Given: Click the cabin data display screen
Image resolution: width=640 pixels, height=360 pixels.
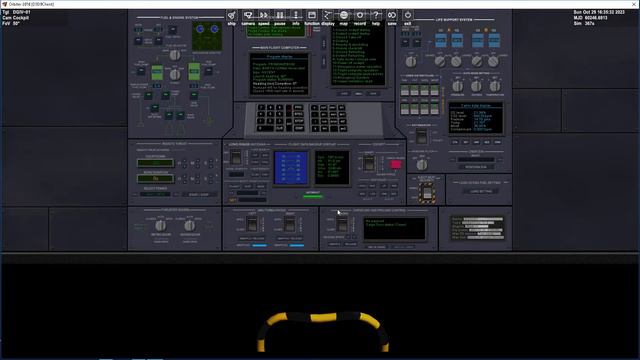Looking at the screenshot, I should (476, 119).
